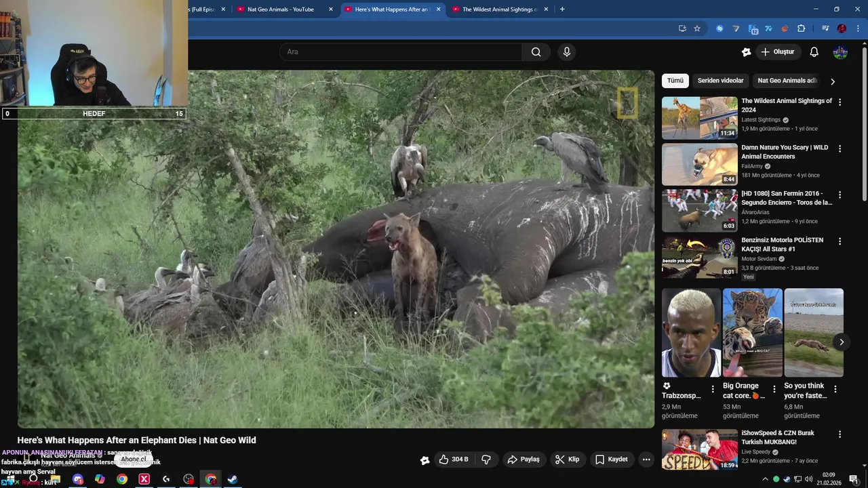Open Benzinsiz Motorla POLİSTEN KAÇIŞ title link
Image resolution: width=868 pixels, height=488 pixels.
click(x=782, y=245)
